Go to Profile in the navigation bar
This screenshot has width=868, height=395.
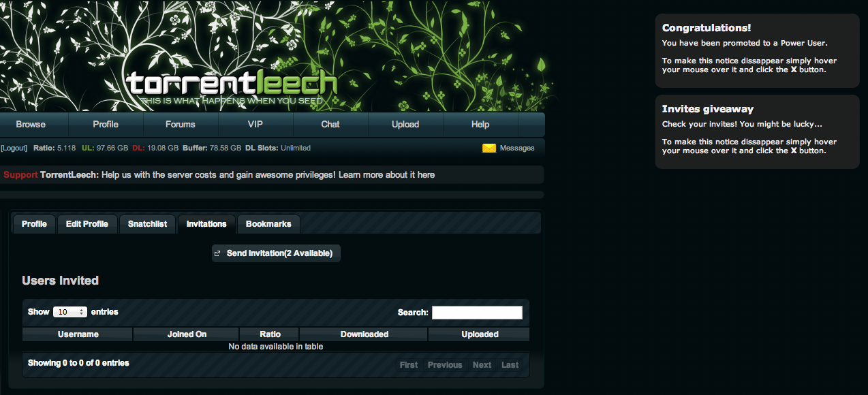(x=106, y=125)
